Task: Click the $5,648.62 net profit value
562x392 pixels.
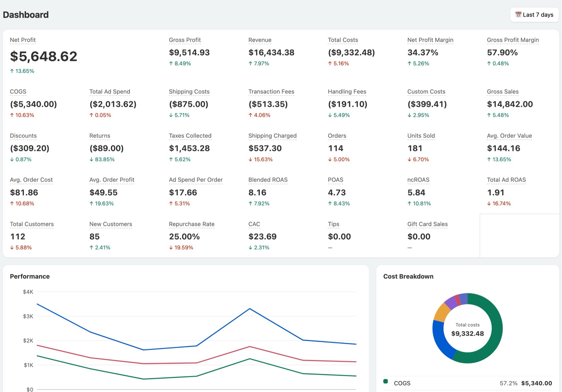Action: 43,56
